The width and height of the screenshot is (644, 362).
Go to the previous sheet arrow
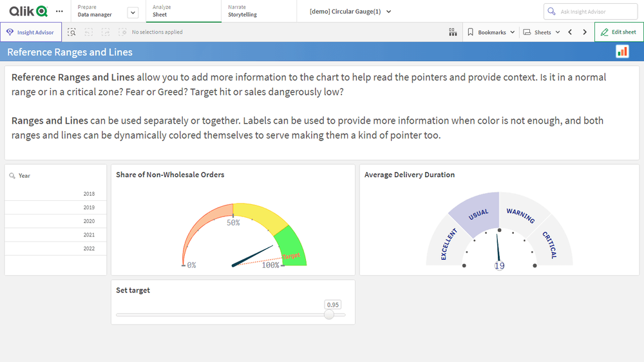click(x=570, y=32)
